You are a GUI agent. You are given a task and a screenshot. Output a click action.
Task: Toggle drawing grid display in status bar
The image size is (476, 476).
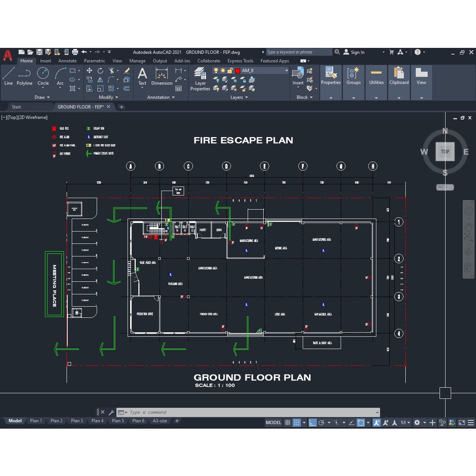pyautogui.click(x=288, y=423)
